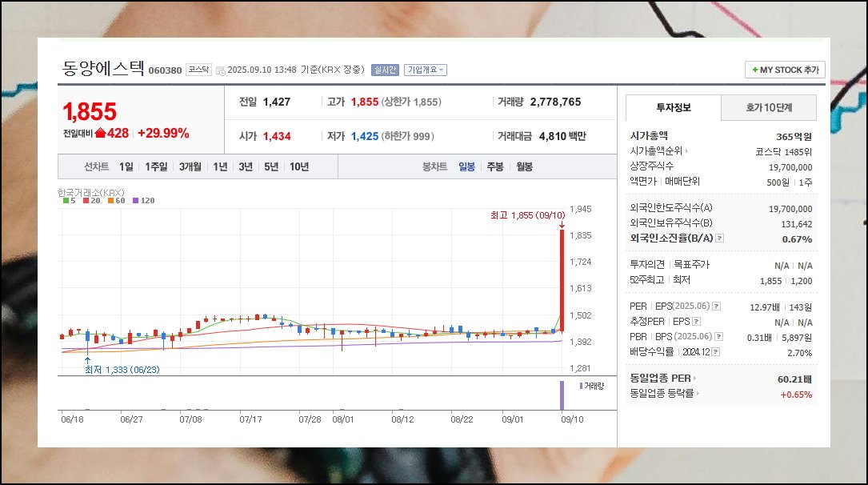The width and height of the screenshot is (868, 485).
Task: Select the 일봉 candle chart
Action: (x=466, y=166)
